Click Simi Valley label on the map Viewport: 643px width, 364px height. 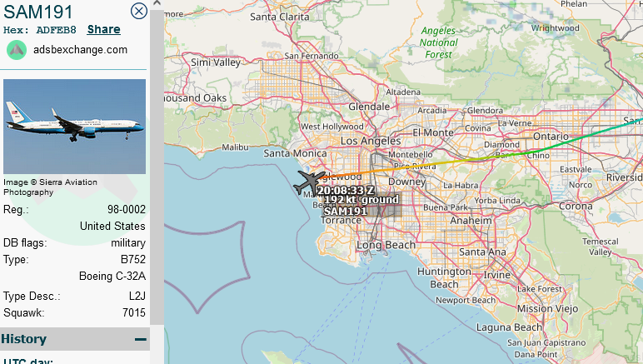216,62
